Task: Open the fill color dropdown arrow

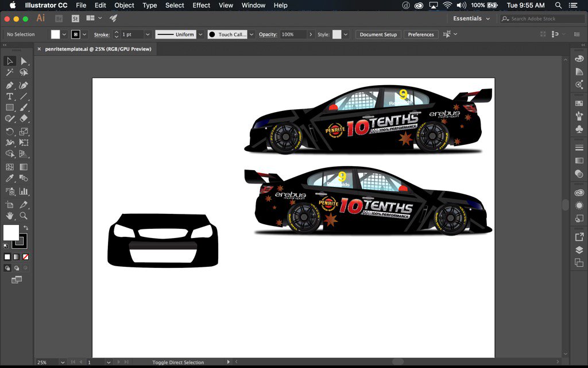Action: tap(64, 34)
